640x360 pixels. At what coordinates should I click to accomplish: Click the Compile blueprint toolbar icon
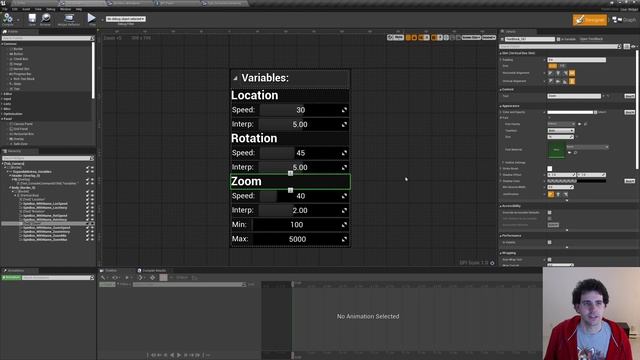pyautogui.click(x=8, y=18)
